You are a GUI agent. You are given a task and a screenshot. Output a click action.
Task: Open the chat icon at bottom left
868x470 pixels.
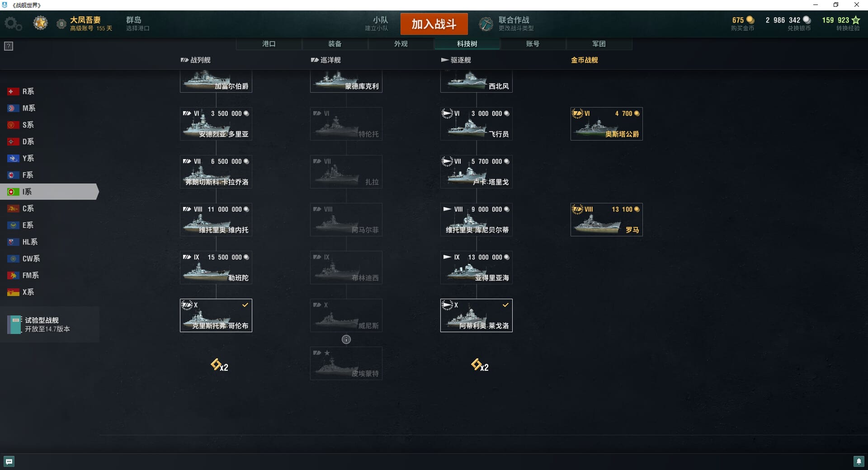coord(9,461)
